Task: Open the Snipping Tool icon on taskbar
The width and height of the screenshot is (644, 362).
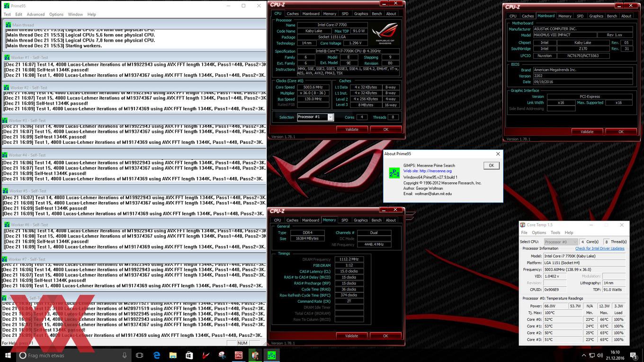Action: pos(222,355)
